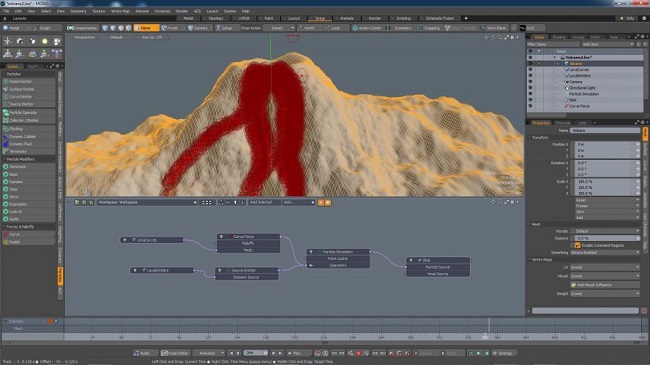
Task: Toggle visibility of Particle Simulation item
Action: pos(530,94)
